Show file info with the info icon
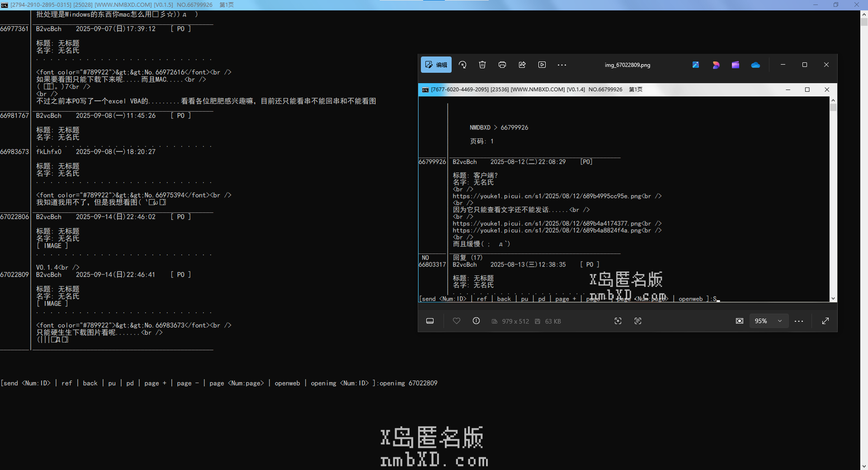The width and height of the screenshot is (868, 470). (476, 321)
